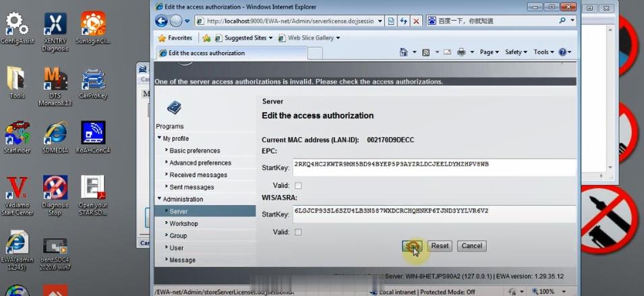
Task: Stop loading with the red X icon
Action: point(416,21)
